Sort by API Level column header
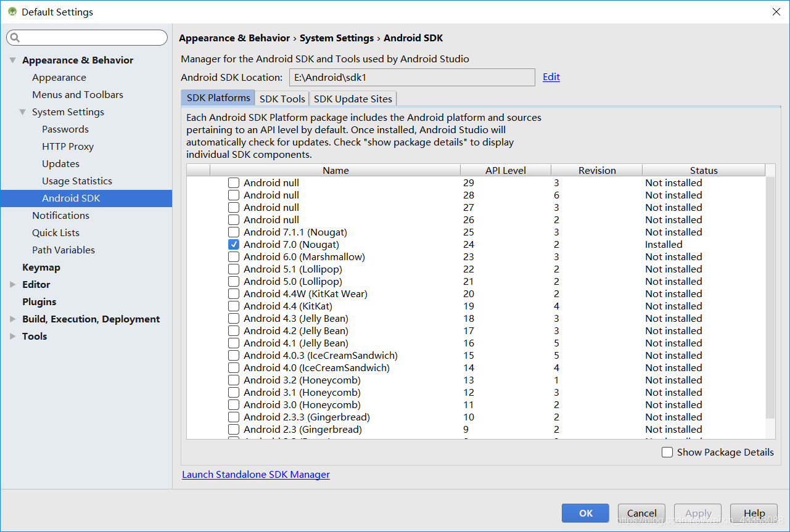The image size is (790, 532). pos(506,171)
